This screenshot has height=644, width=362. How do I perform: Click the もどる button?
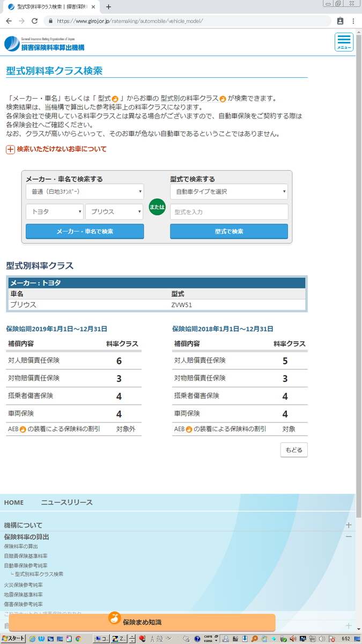pos(294,450)
